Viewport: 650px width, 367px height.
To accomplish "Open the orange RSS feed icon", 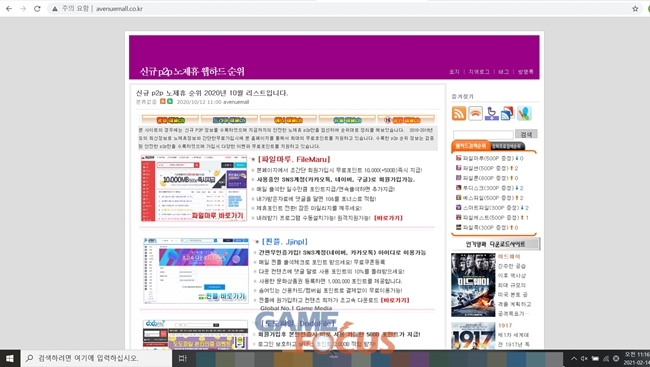I will pos(459,113).
